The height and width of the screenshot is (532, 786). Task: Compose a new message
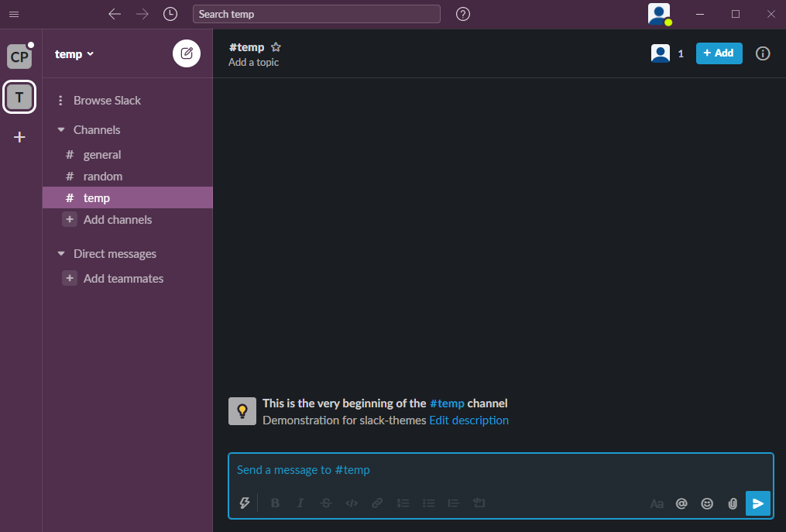[187, 53]
